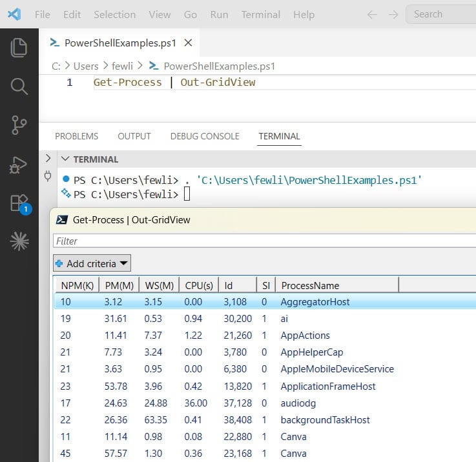Click the plug icon beside the terminal

(x=48, y=176)
